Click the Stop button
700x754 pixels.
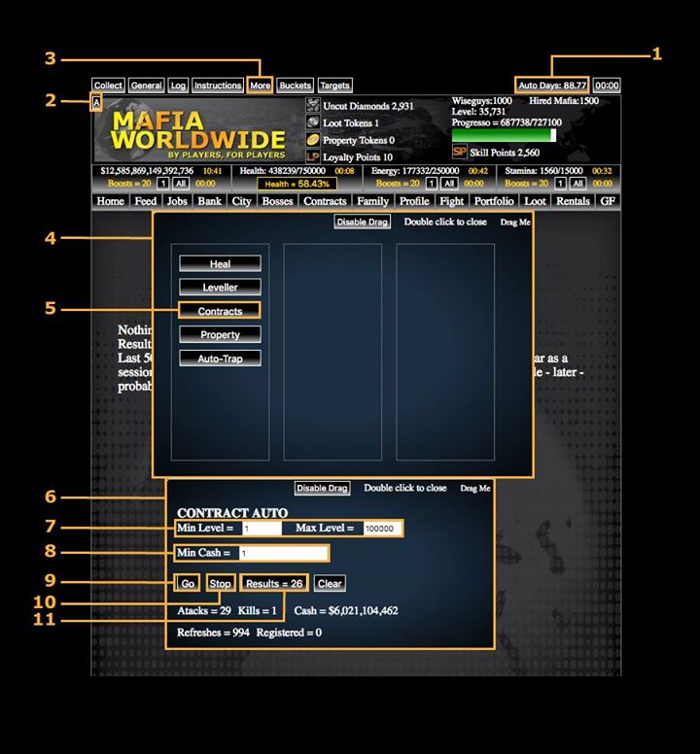(221, 583)
